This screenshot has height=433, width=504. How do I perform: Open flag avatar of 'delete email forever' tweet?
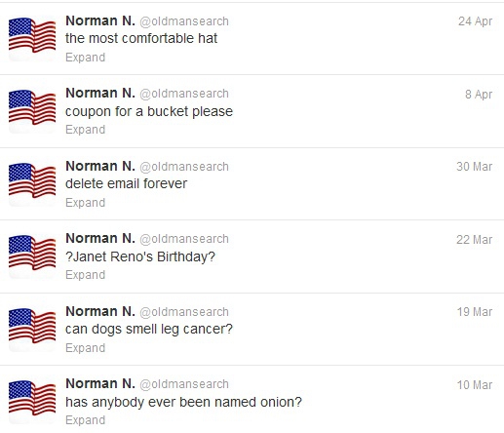click(32, 183)
